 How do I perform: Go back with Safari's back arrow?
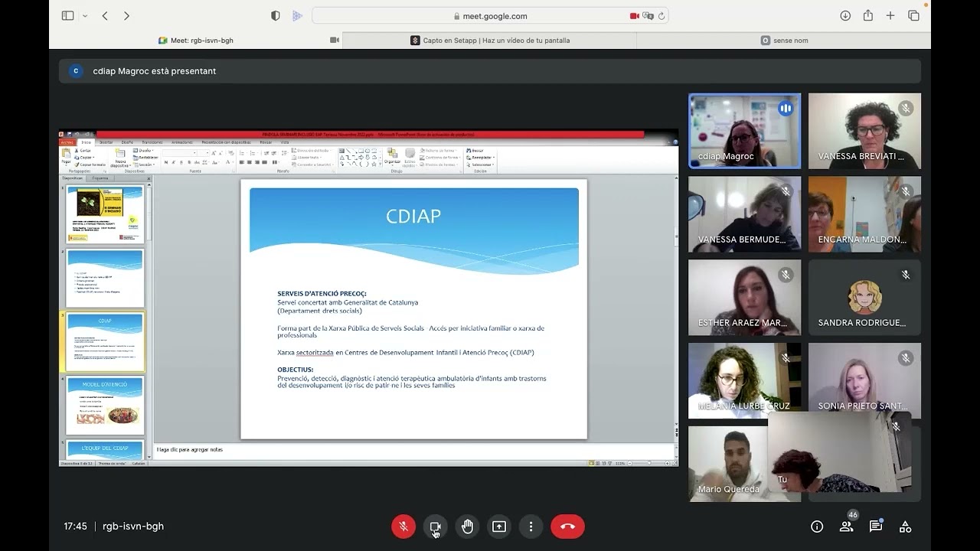[105, 15]
